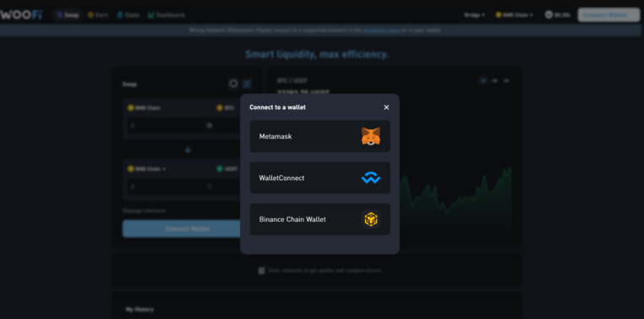This screenshot has width=644, height=319.
Task: Switch to the Stake tab
Action: click(128, 15)
